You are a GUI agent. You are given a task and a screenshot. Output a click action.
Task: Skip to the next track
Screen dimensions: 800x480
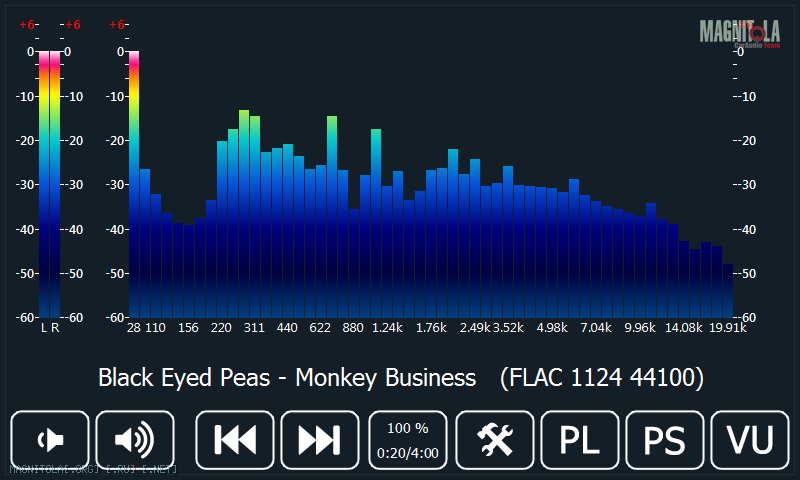(320, 440)
